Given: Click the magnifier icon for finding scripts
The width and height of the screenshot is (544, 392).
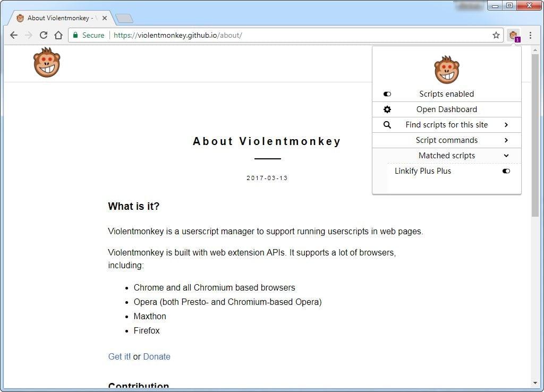Looking at the screenshot, I should (387, 125).
